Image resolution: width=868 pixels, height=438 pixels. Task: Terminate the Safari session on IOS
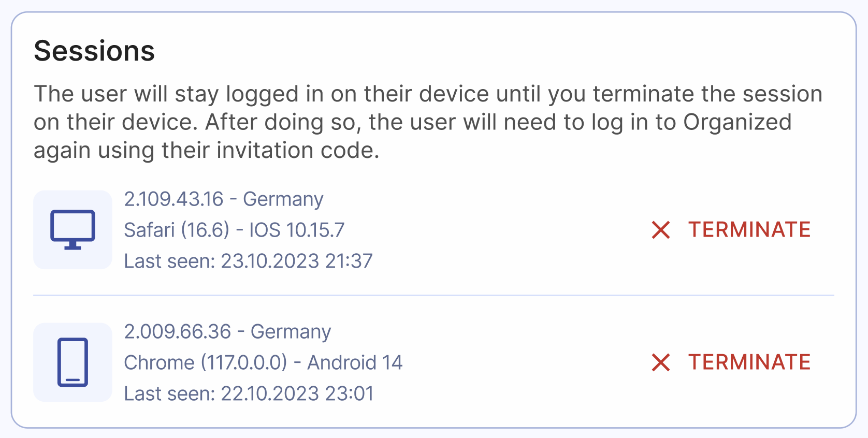[749, 230]
